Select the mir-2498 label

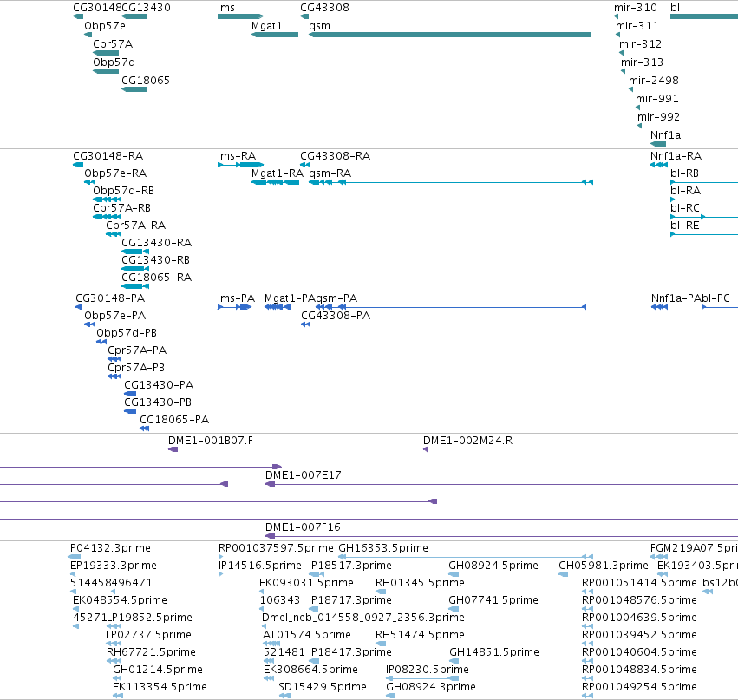coord(654,81)
